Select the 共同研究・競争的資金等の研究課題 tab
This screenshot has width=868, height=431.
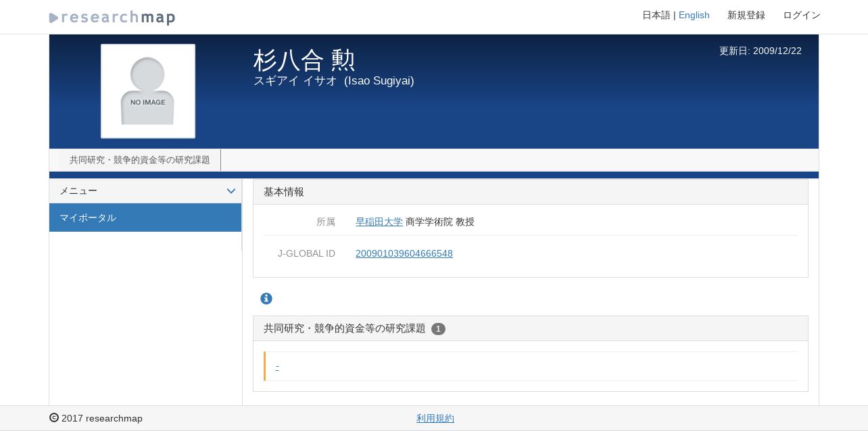point(140,160)
